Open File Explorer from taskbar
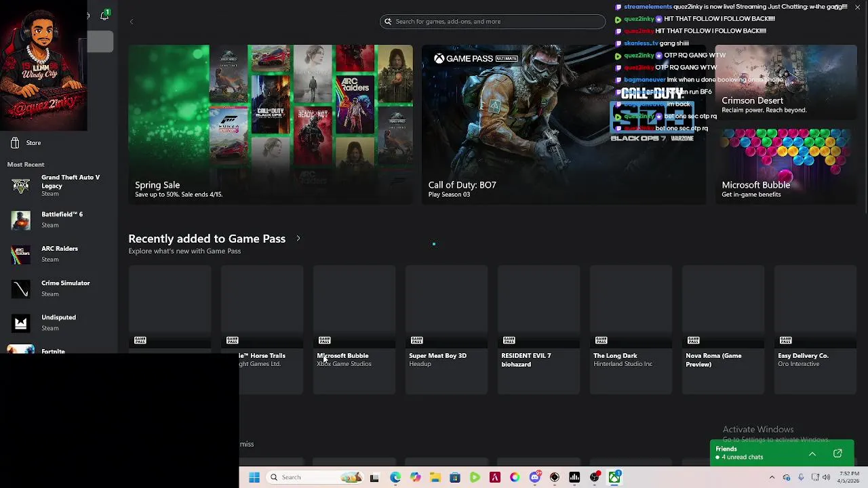Viewport: 868px width, 488px height. (x=435, y=477)
